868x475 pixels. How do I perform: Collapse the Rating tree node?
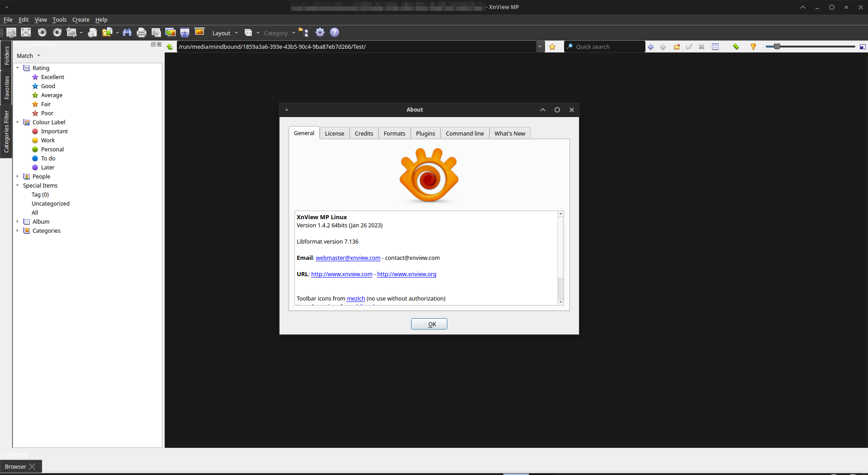18,68
